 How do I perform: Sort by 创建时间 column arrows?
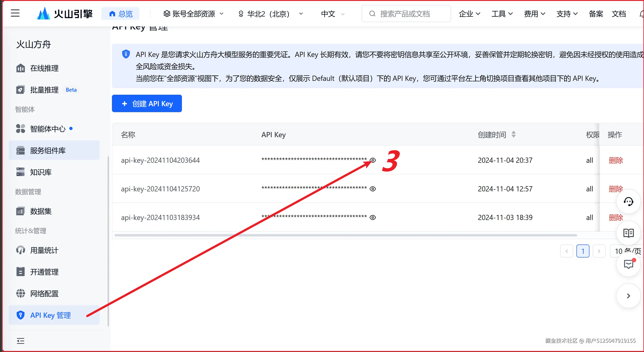click(x=513, y=135)
